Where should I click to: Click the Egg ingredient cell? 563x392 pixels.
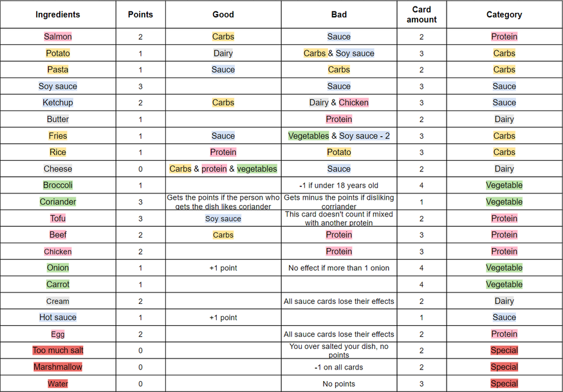point(58,334)
